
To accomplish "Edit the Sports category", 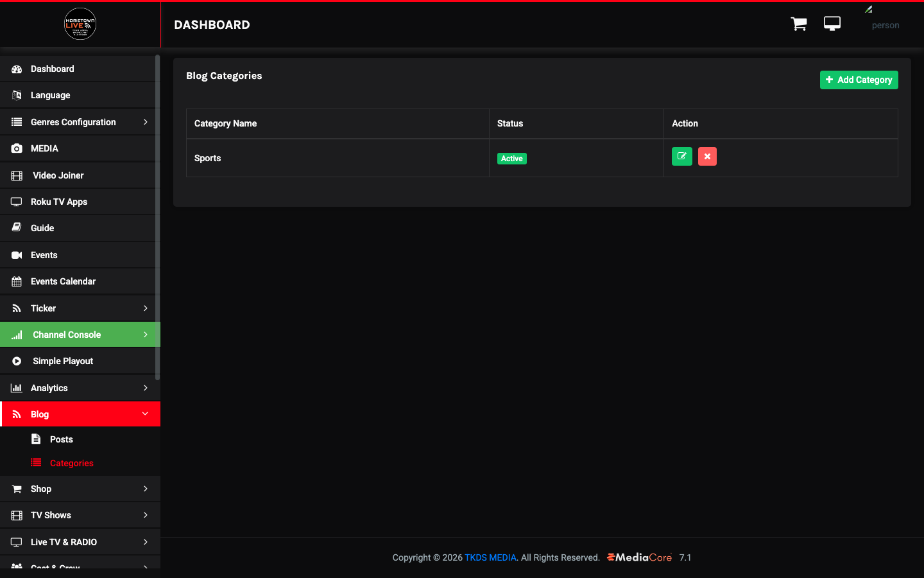I will coord(682,157).
